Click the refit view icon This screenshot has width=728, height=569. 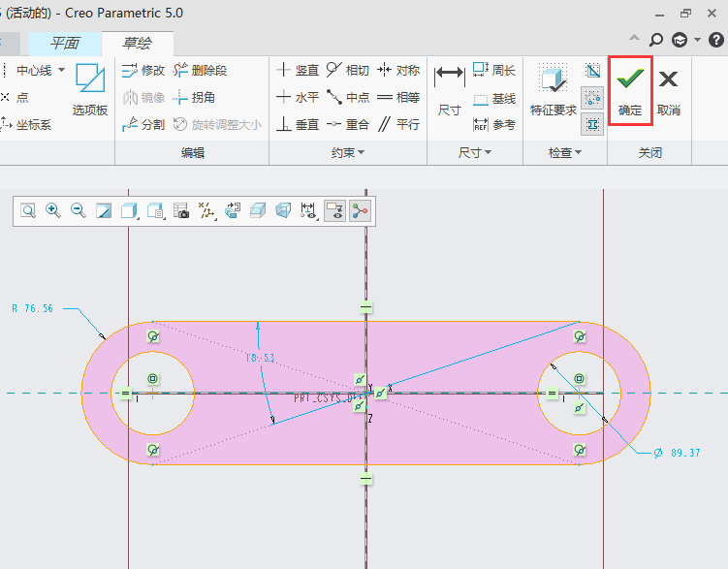pos(28,210)
